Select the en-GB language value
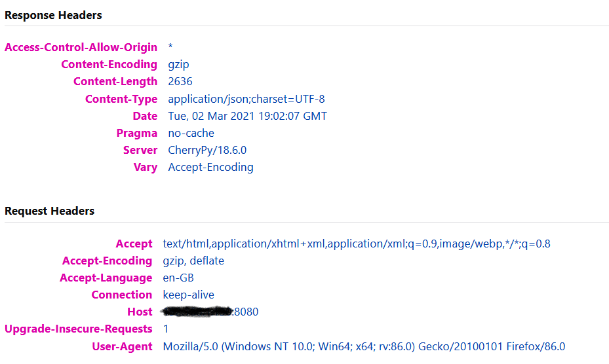609x364 pixels. point(178,278)
